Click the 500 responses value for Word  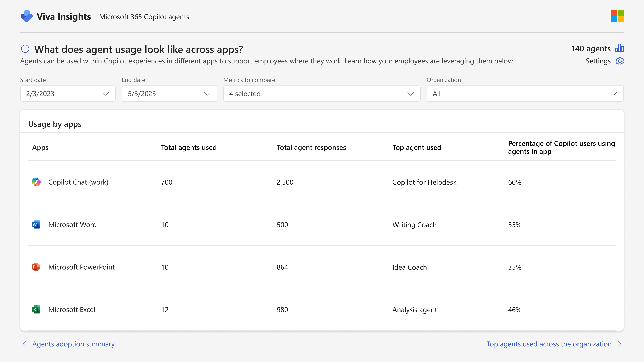click(282, 225)
